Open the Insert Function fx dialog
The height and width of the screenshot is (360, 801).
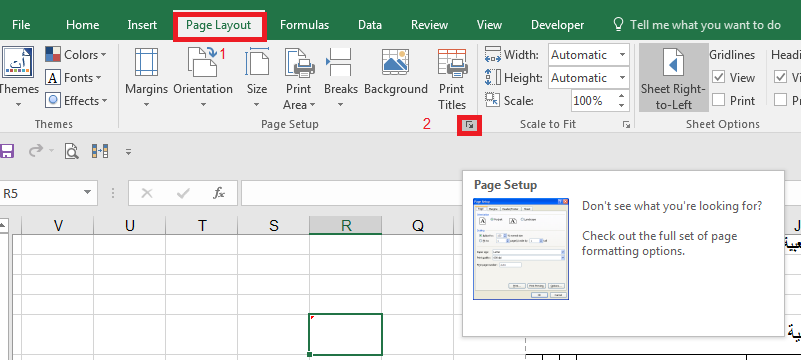click(x=219, y=193)
